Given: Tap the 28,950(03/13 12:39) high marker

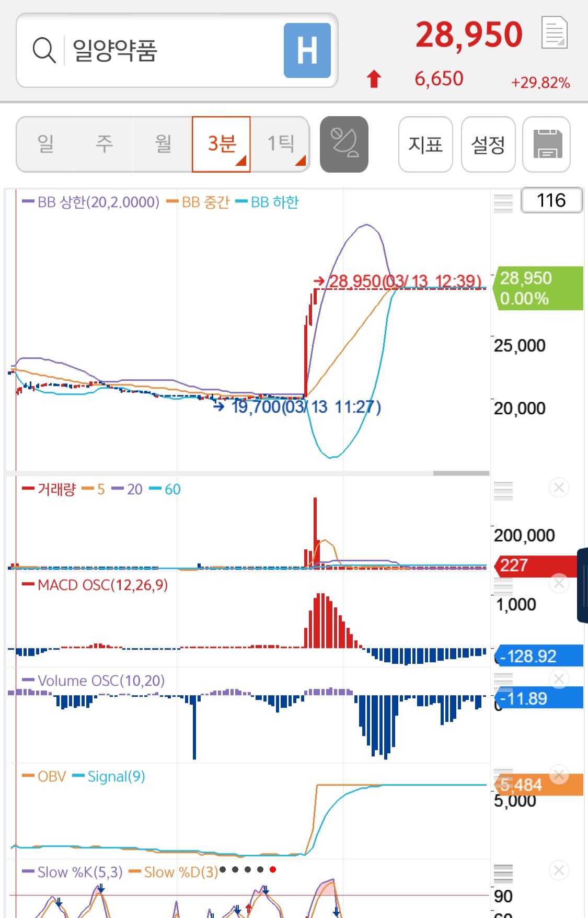Looking at the screenshot, I should pyautogui.click(x=397, y=281).
